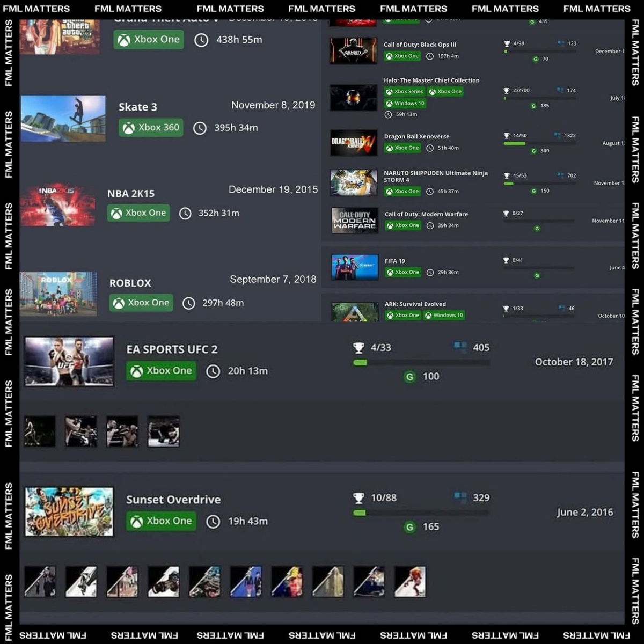Viewport: 644px width, 644px height.
Task: Open the NBA 2K15 cover thumbnail
Action: click(x=57, y=204)
